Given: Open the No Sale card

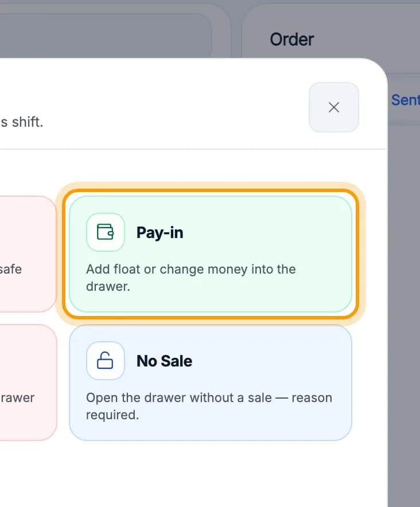Looking at the screenshot, I should [211, 383].
